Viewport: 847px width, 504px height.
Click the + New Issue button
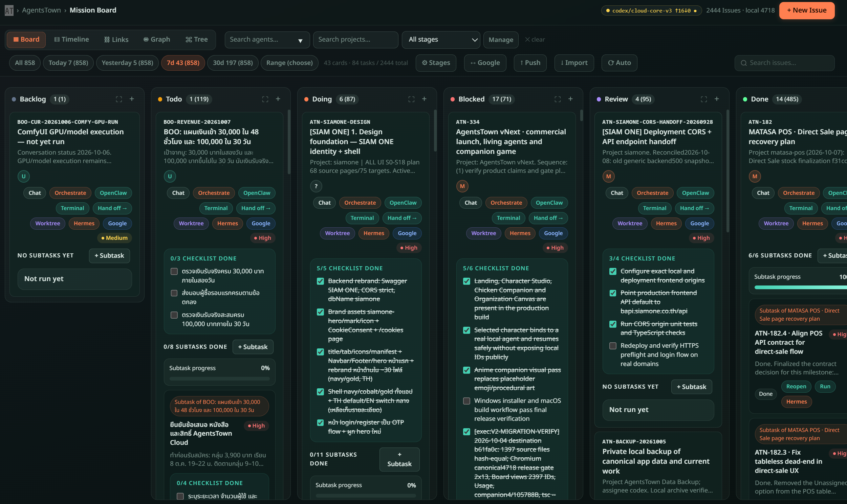pos(807,10)
